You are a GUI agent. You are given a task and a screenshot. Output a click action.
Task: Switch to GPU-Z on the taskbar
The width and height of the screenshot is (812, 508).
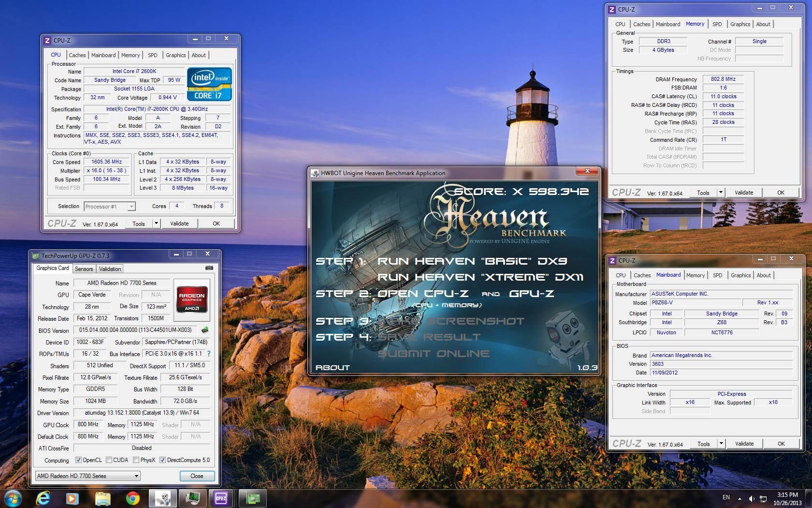253,498
